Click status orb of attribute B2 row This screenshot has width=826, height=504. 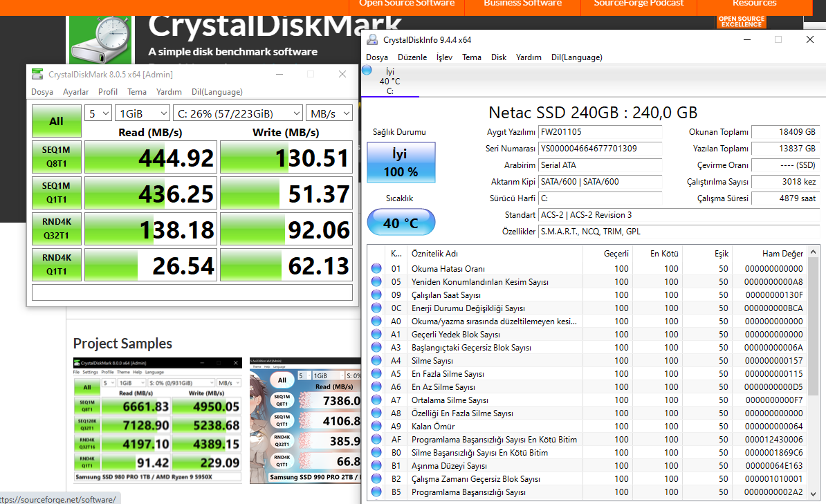pos(376,479)
